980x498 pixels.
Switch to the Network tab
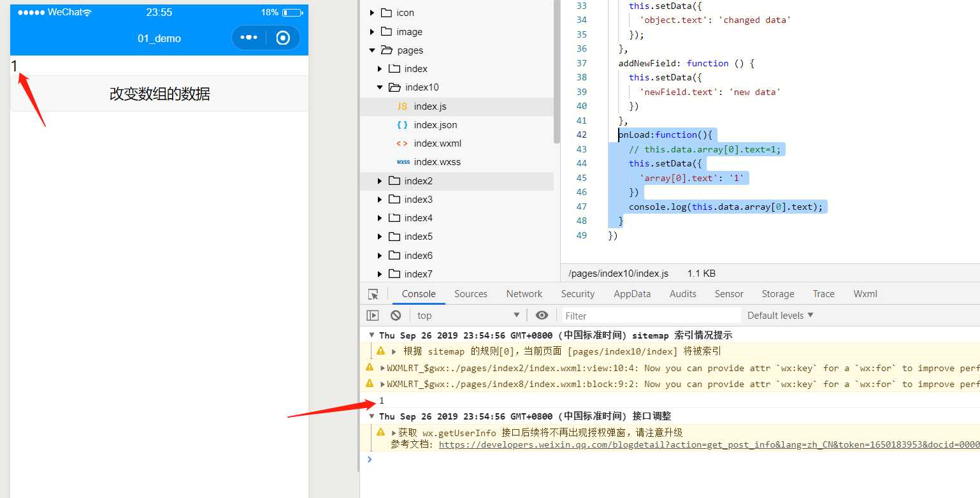point(524,294)
